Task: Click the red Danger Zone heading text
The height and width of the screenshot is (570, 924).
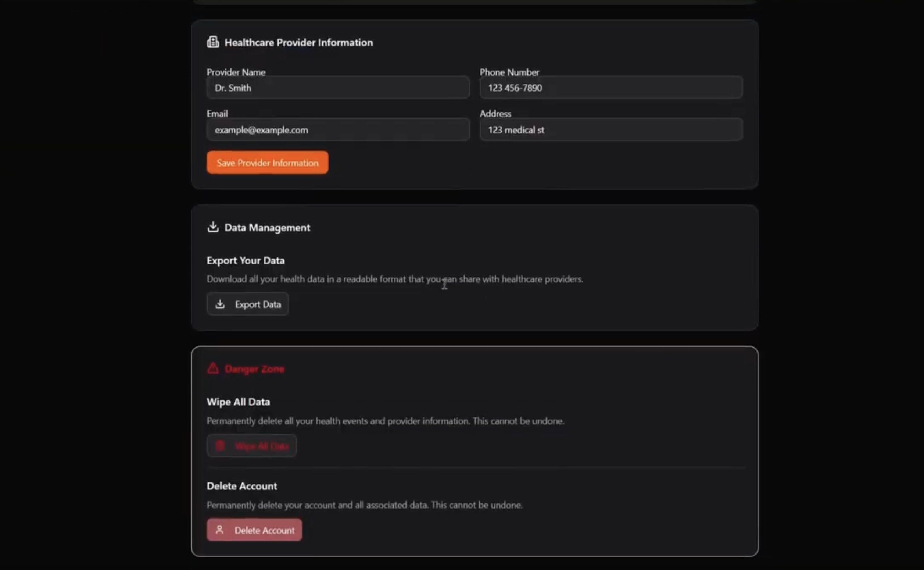Action: tap(254, 369)
